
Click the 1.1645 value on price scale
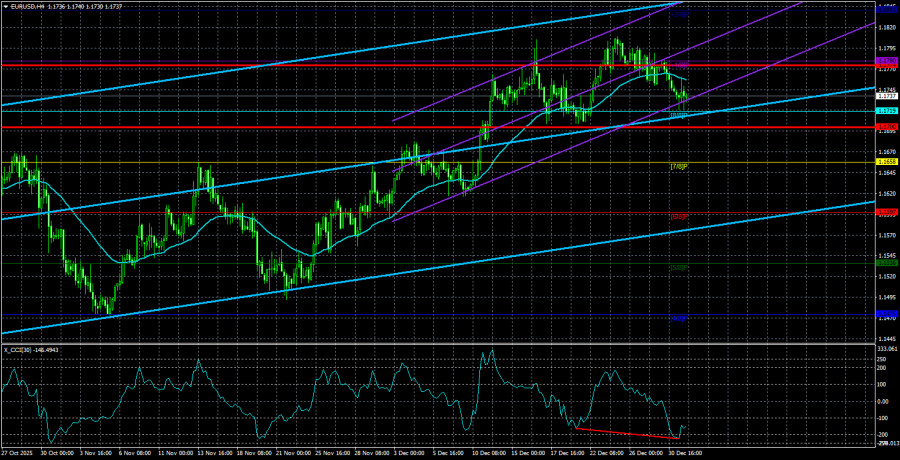pos(886,172)
